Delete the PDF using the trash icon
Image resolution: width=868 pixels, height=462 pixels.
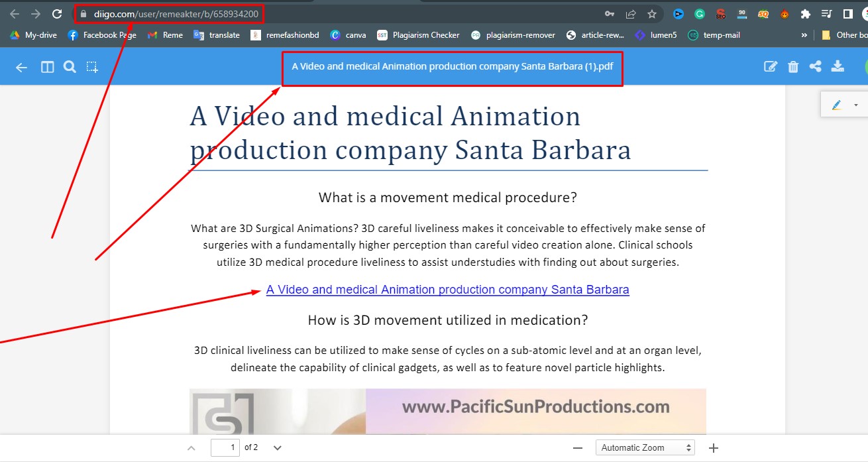[793, 66]
